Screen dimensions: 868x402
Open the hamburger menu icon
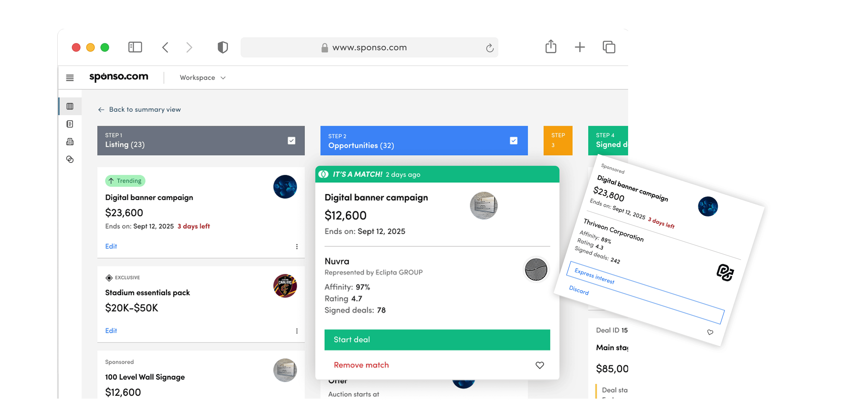click(x=70, y=78)
